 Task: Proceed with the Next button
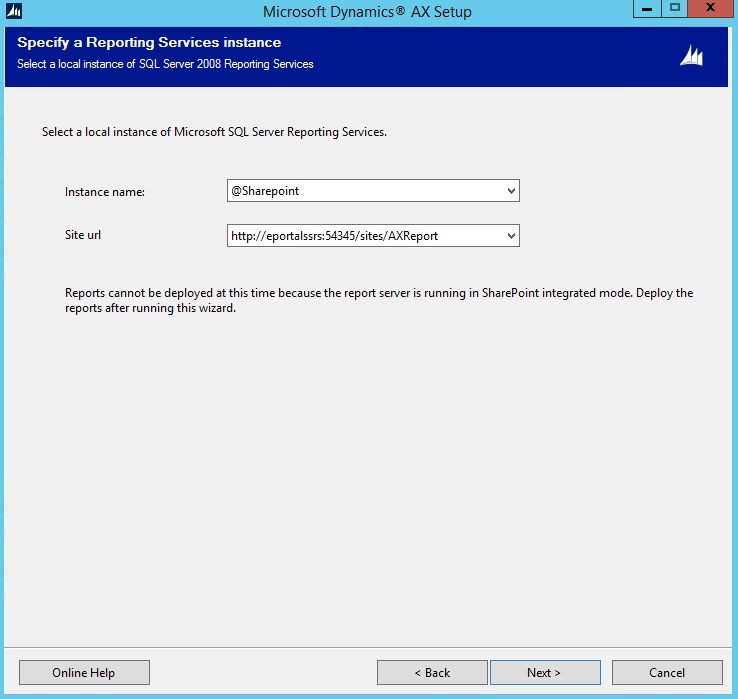tap(545, 673)
